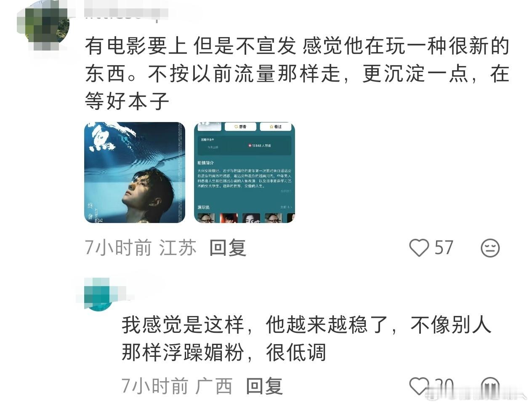The height and width of the screenshot is (406, 532).
Task: Open the teal movie info screenshot thumbnail
Action: tap(244, 172)
